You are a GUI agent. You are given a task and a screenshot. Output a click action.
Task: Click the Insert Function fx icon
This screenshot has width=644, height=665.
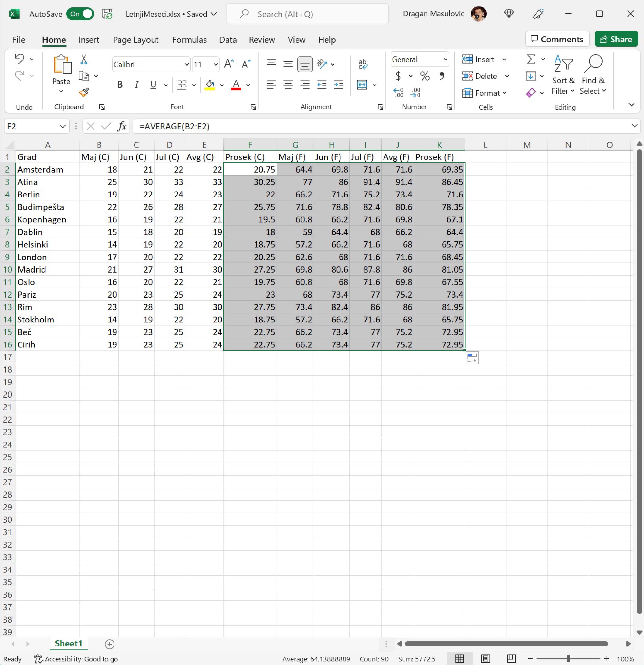122,126
